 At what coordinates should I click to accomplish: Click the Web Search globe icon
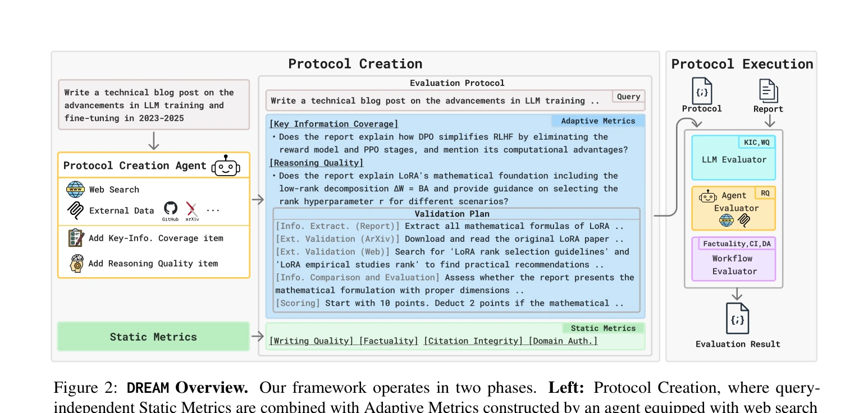point(75,190)
